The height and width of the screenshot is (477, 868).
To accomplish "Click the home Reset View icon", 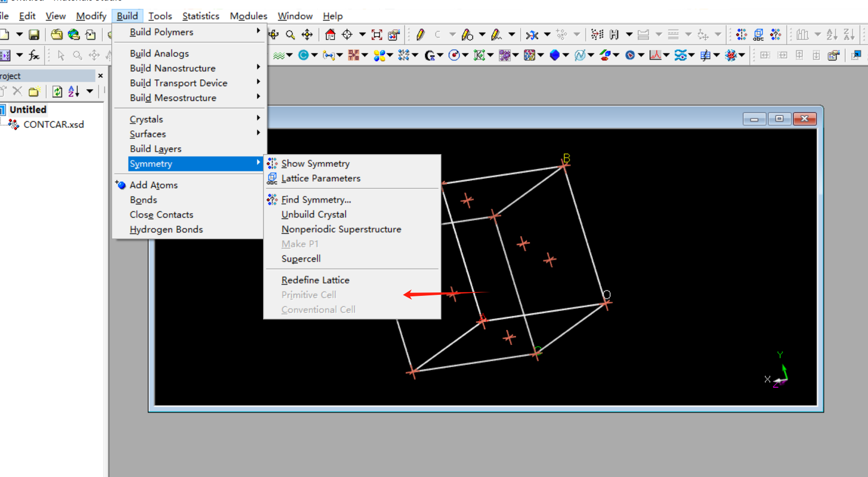I will [330, 34].
